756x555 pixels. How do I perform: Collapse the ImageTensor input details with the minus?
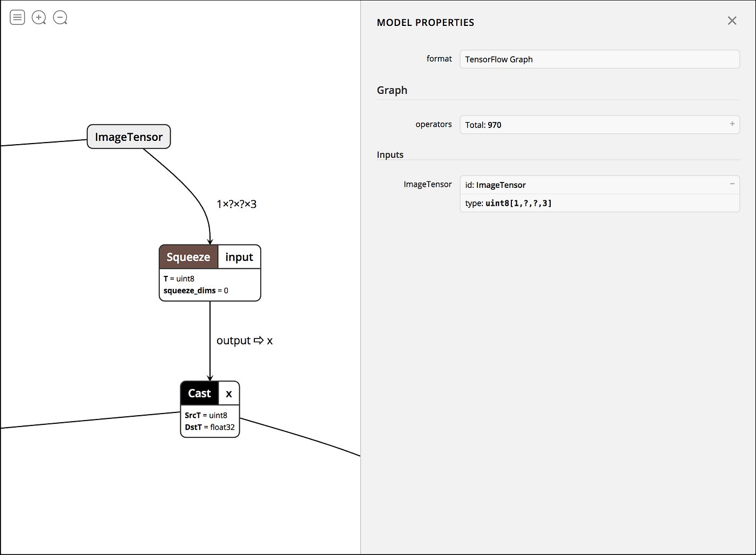click(x=732, y=184)
